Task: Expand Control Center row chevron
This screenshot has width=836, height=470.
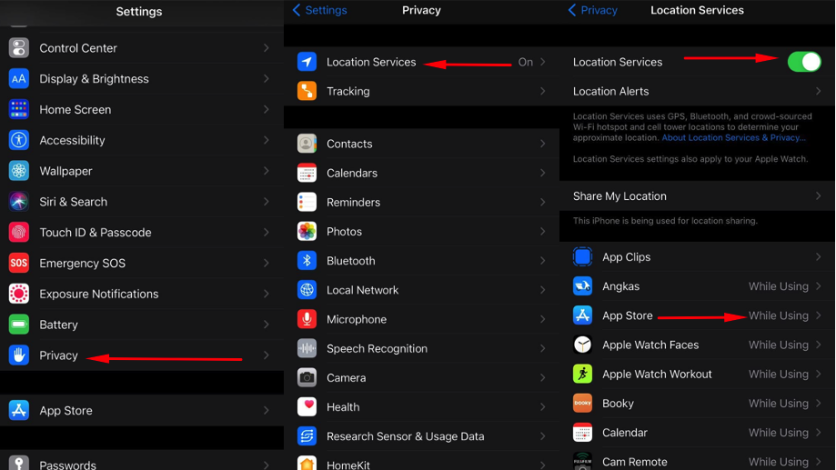Action: click(x=266, y=48)
